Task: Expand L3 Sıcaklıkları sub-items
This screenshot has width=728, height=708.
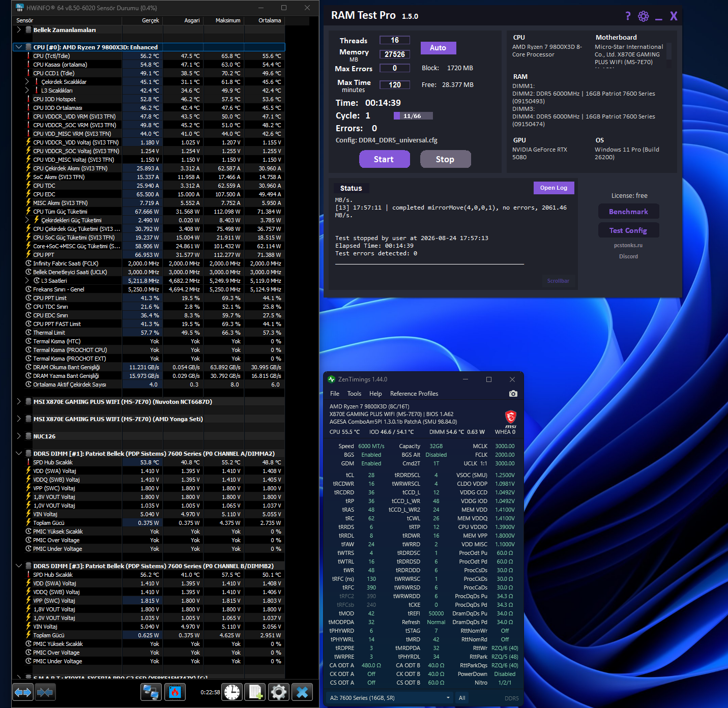Action: (27, 91)
